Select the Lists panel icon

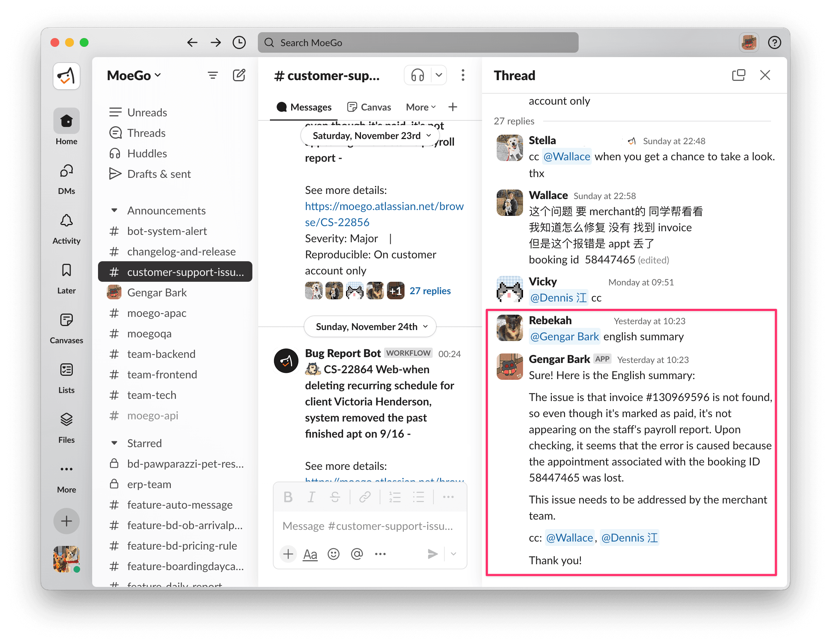(x=65, y=371)
